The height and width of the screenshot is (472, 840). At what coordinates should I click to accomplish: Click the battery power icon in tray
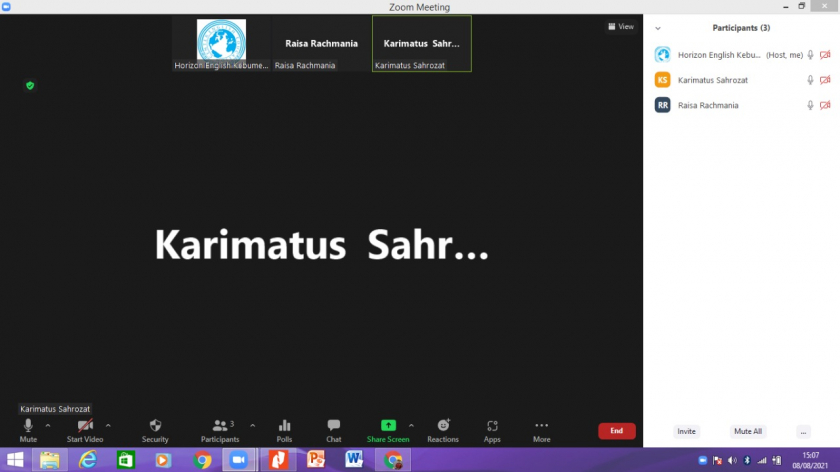click(776, 460)
